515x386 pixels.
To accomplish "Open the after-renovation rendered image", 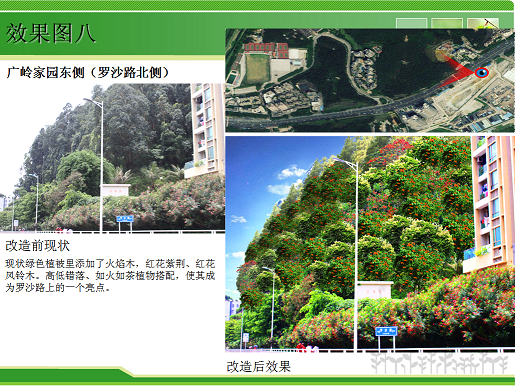I will [370, 244].
